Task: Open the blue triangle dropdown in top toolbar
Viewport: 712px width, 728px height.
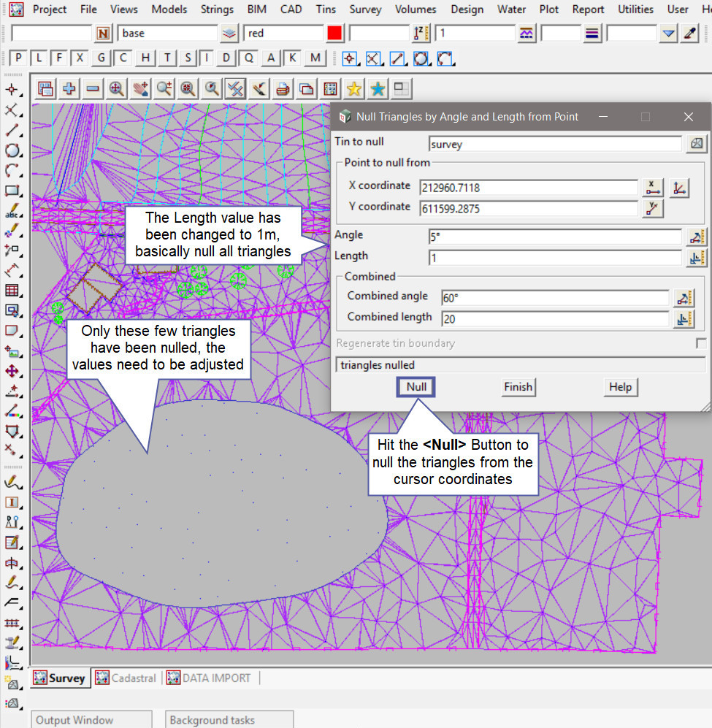Action: pyautogui.click(x=668, y=34)
